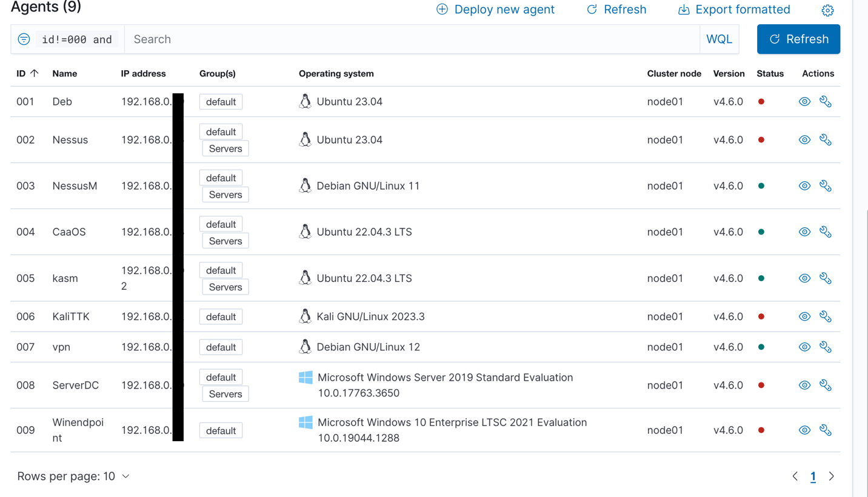This screenshot has height=497, width=868.
Task: View details of agent CaaOS
Action: pos(804,232)
